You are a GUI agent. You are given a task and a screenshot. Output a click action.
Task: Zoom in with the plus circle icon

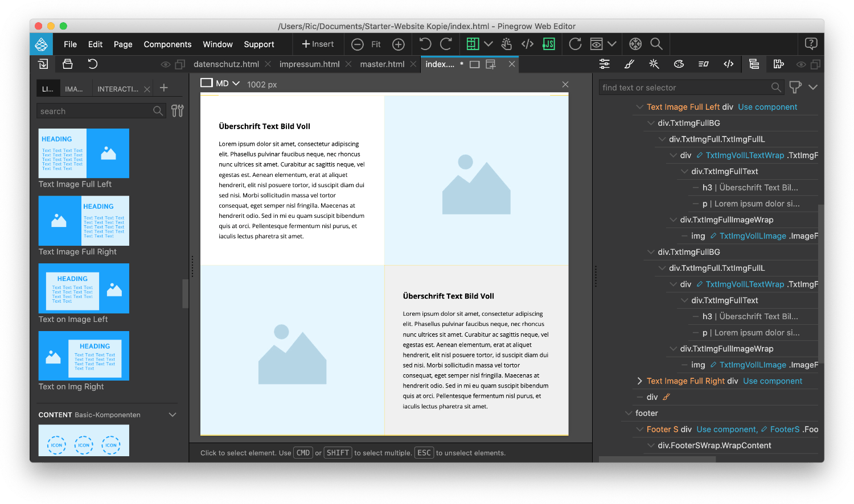coord(399,44)
